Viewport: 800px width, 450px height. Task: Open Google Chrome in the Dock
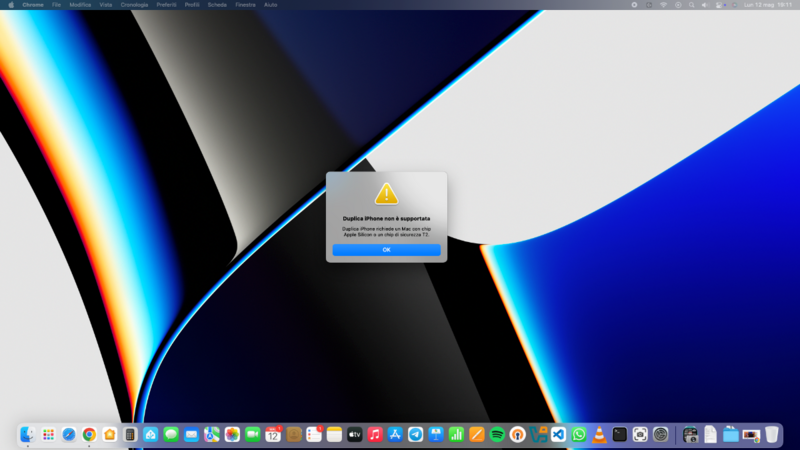(x=89, y=434)
